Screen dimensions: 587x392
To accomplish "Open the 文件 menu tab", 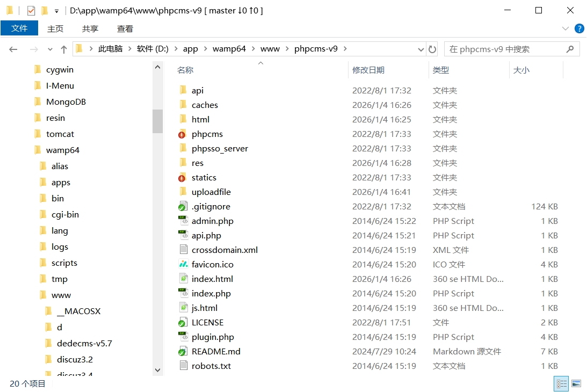I will (19, 28).
